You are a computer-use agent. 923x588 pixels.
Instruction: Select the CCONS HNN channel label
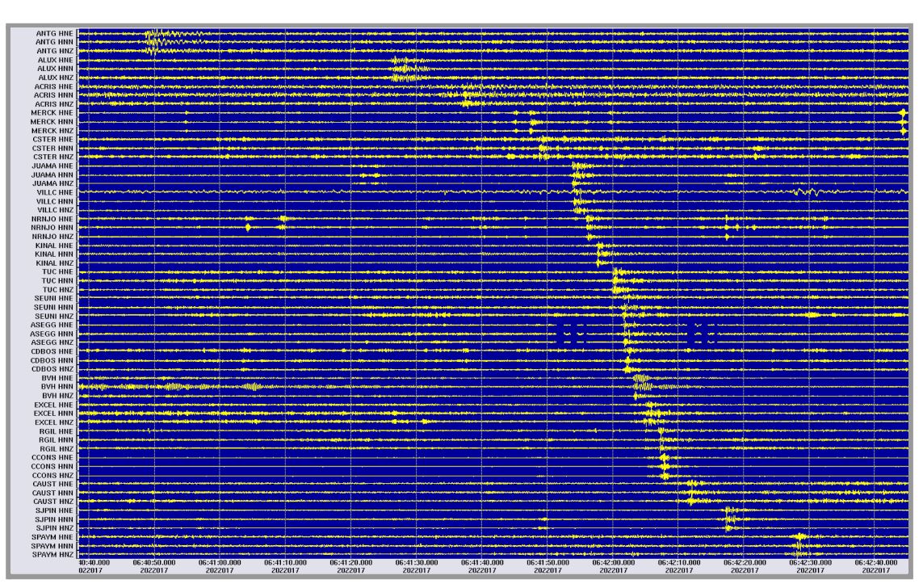click(x=53, y=467)
